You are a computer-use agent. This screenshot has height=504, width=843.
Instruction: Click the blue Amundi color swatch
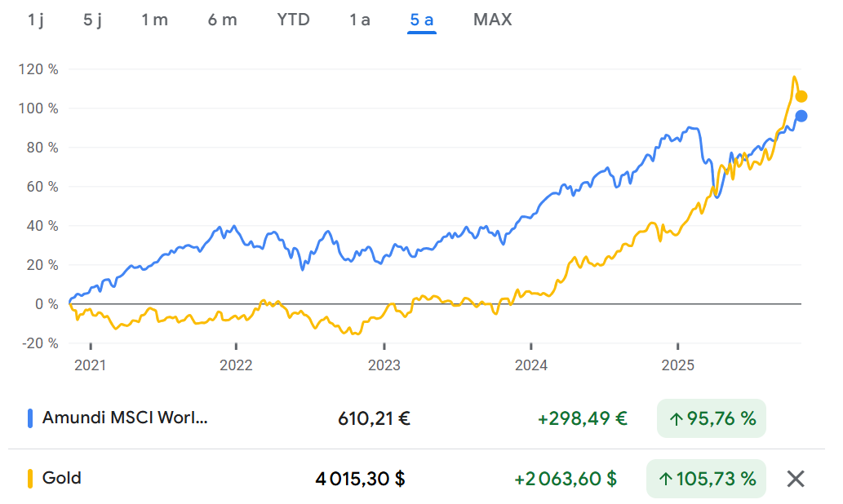30,418
